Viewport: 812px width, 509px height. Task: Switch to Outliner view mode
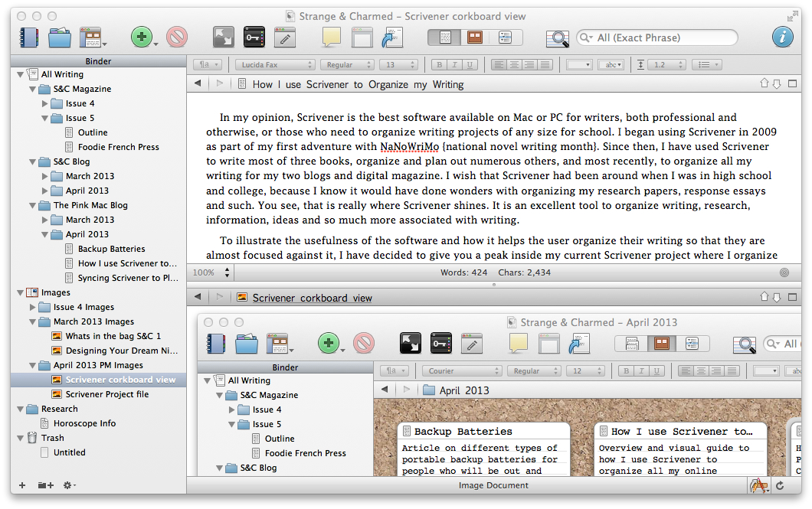click(x=506, y=38)
